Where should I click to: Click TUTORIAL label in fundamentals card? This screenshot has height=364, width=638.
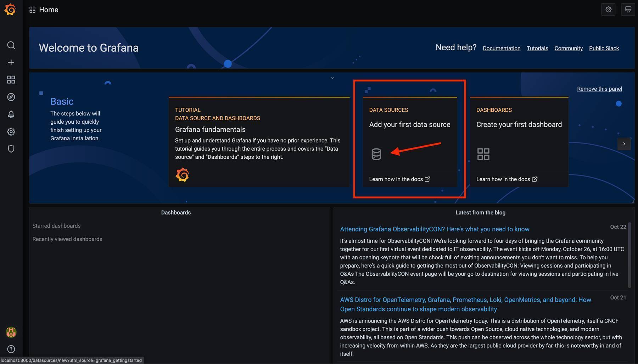pos(188,110)
